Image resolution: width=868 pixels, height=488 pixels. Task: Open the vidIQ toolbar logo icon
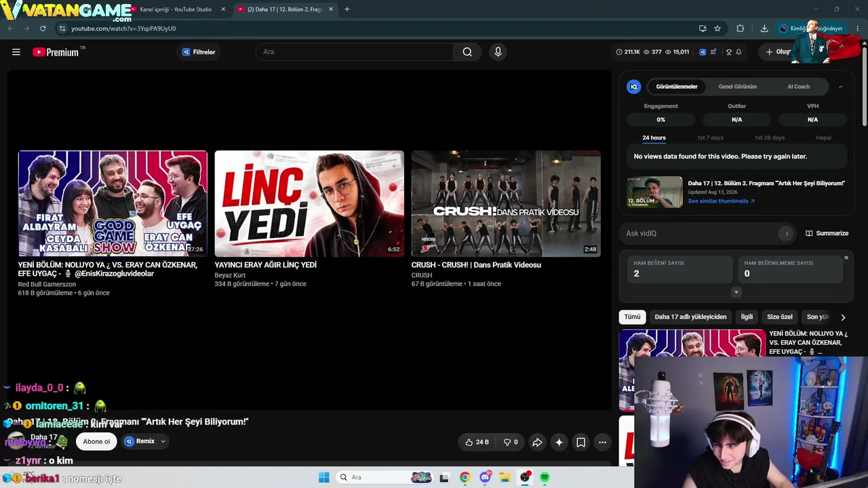tap(703, 52)
